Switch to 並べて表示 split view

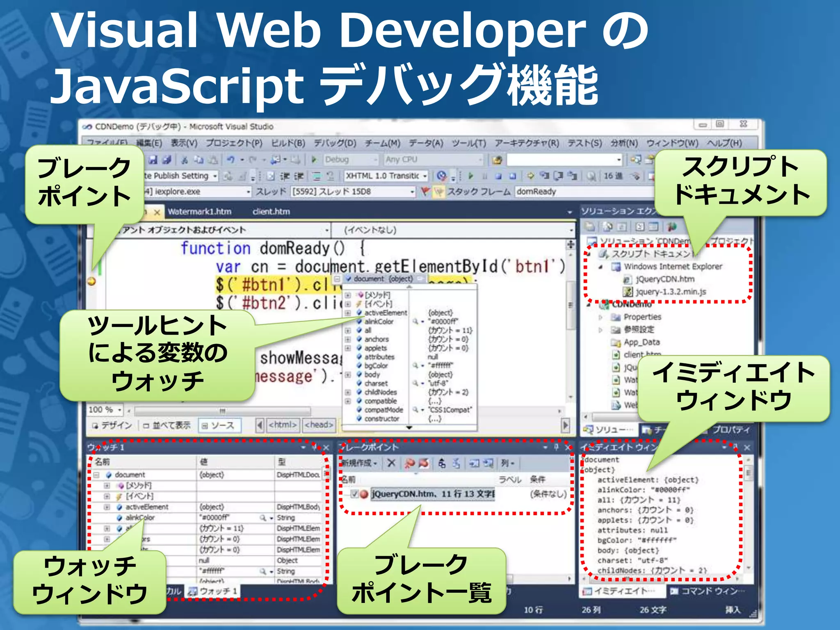coord(166,425)
